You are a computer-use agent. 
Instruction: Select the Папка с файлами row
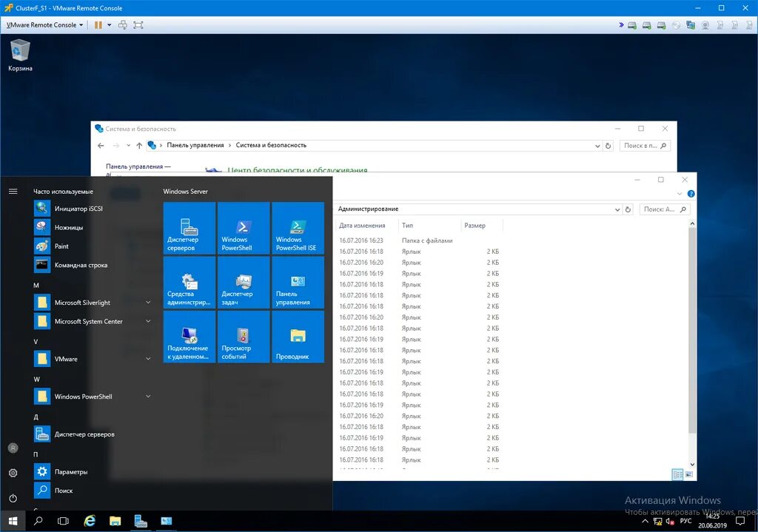click(x=419, y=240)
